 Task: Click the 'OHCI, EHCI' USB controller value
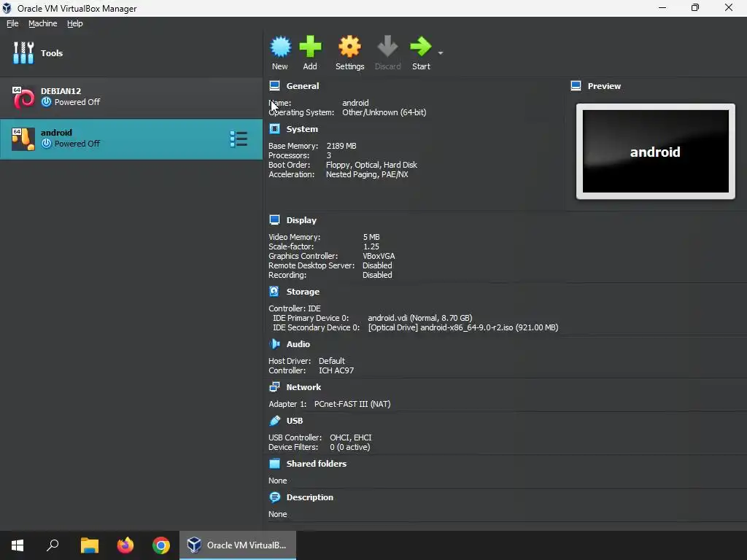point(351,437)
